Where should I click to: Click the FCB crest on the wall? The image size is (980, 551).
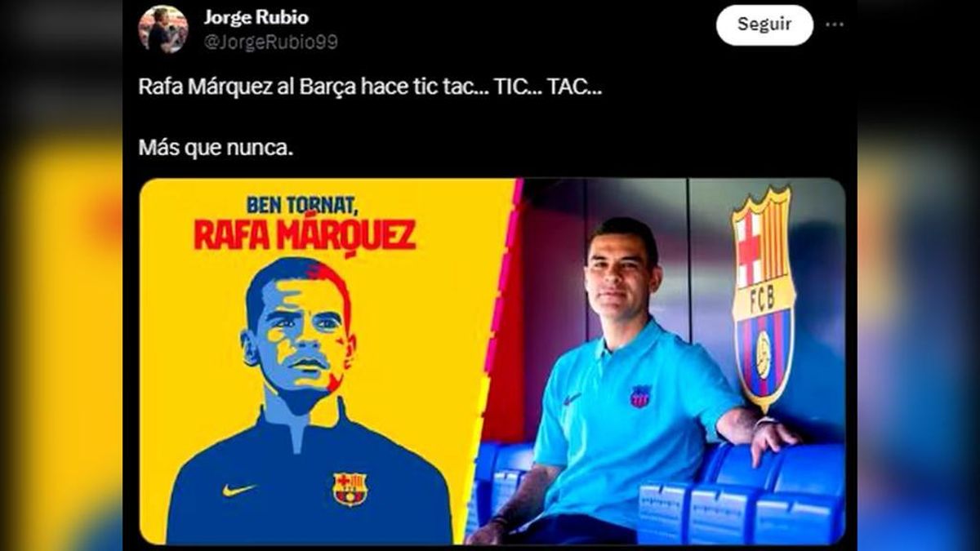click(x=763, y=298)
